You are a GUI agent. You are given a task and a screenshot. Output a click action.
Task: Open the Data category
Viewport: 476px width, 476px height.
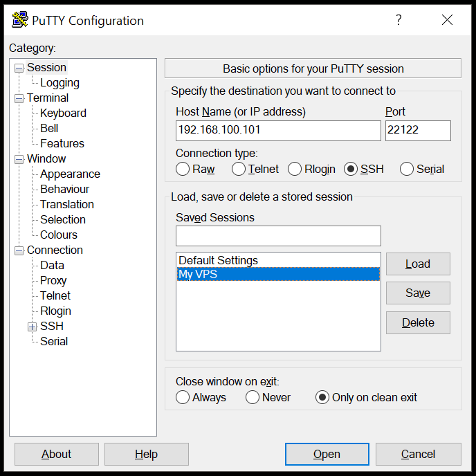(x=52, y=265)
